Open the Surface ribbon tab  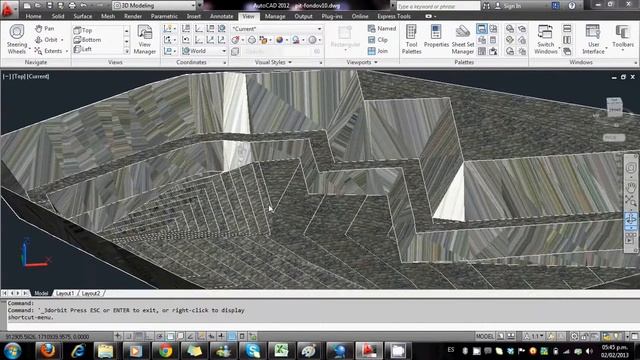[82, 16]
